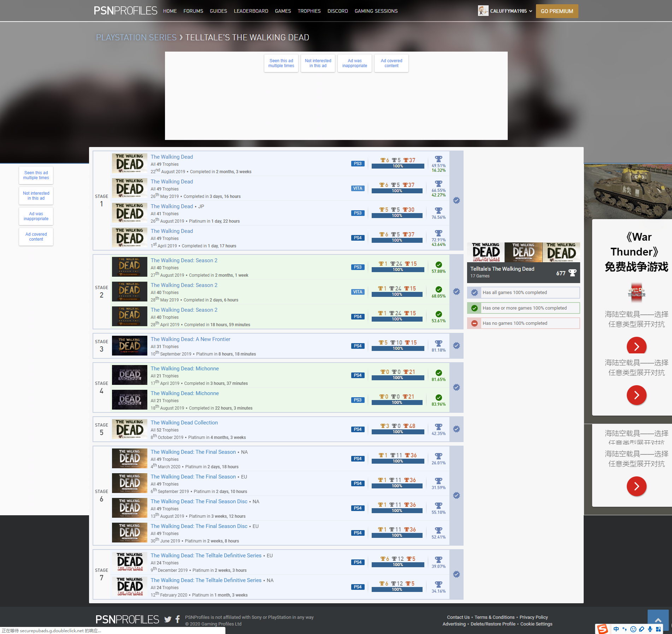The width and height of the screenshot is (672, 634).
Task: Click the scroll-to-top arrow button
Action: coord(658,620)
